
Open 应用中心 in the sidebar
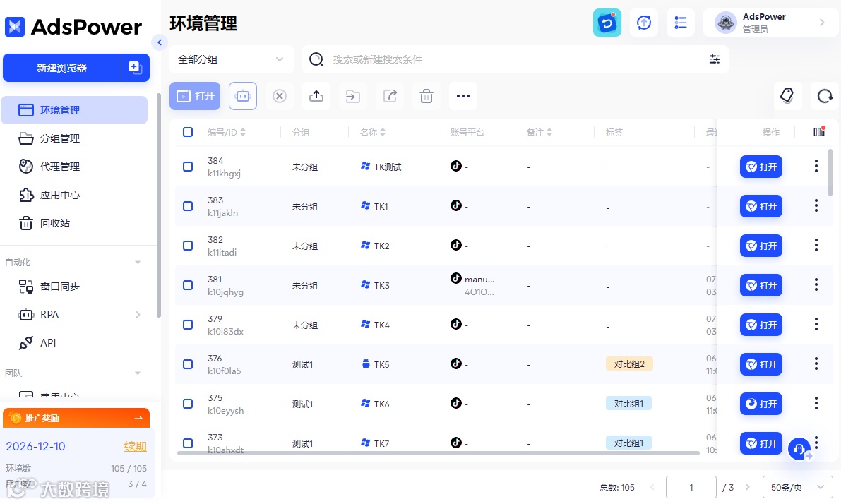(x=74, y=195)
